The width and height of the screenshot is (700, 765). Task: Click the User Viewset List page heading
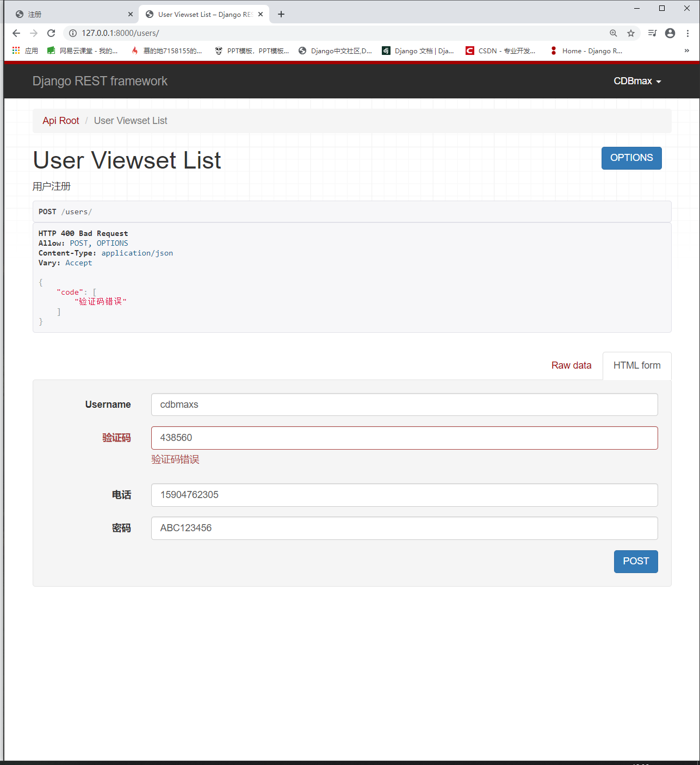click(x=127, y=160)
